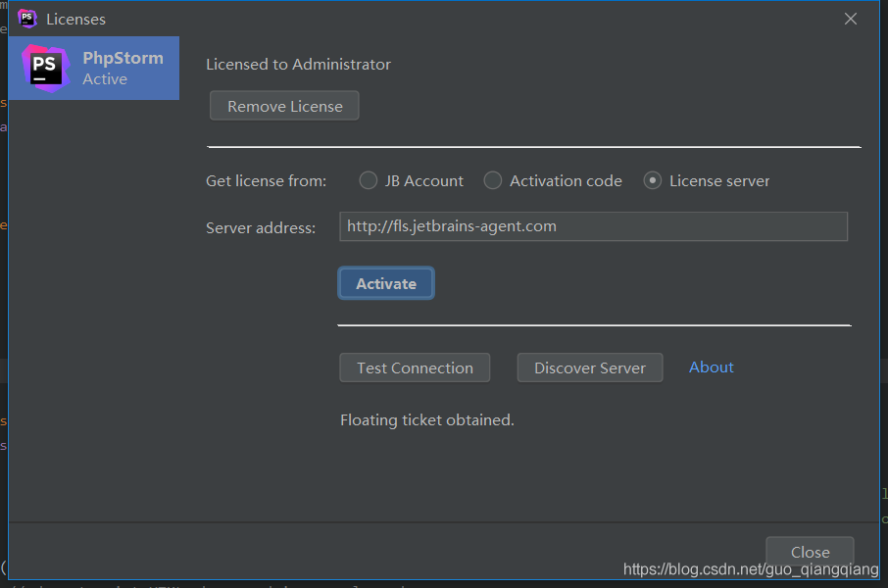Select the PhpStorm Active product entry
The image size is (888, 588).
click(x=94, y=68)
